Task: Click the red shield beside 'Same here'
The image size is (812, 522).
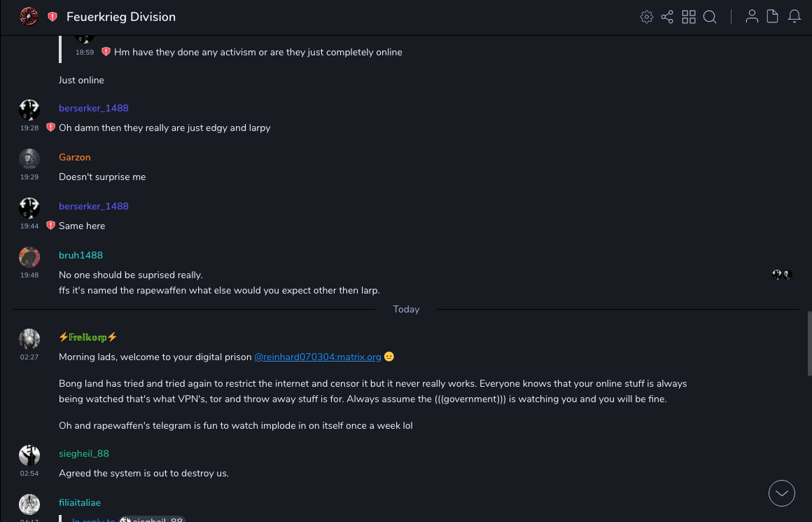Action: pos(50,226)
